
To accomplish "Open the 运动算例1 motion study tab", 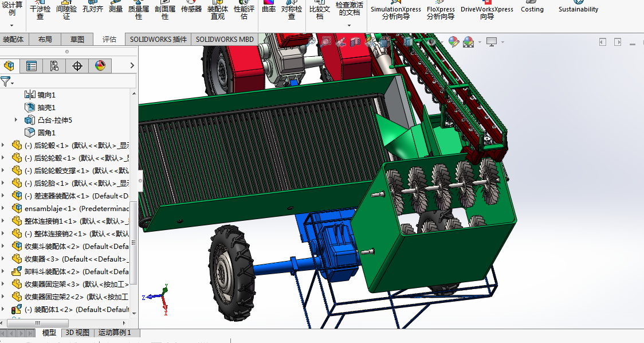I will click(x=115, y=333).
